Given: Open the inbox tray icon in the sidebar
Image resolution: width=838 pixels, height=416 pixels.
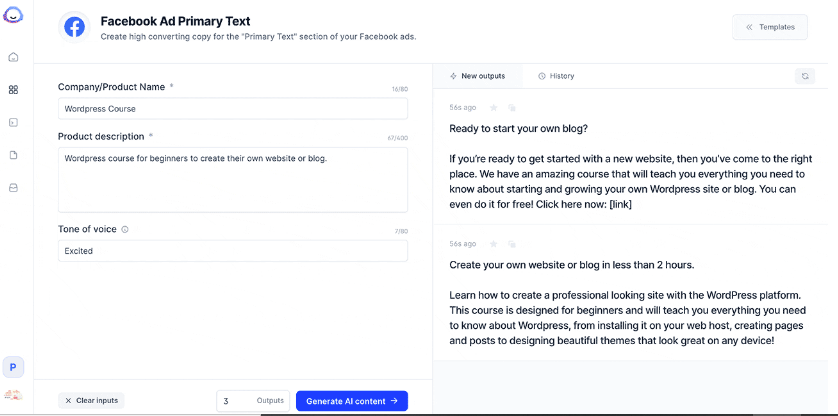Looking at the screenshot, I should (13, 188).
